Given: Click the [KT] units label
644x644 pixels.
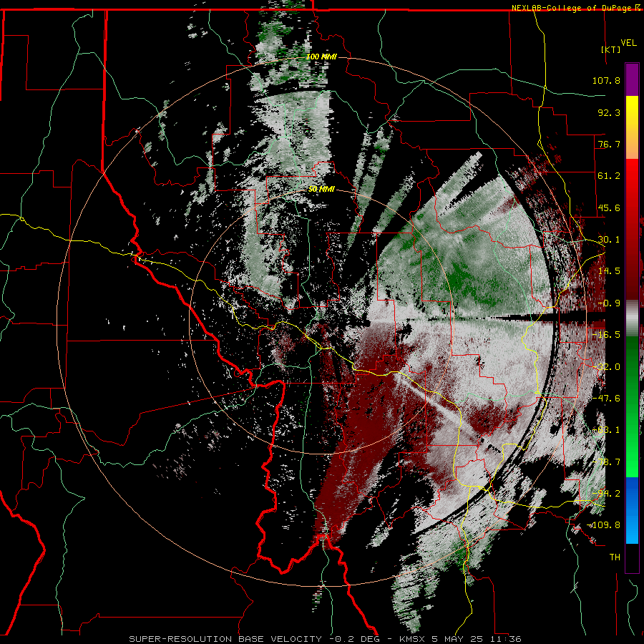Looking at the screenshot, I should (611, 49).
